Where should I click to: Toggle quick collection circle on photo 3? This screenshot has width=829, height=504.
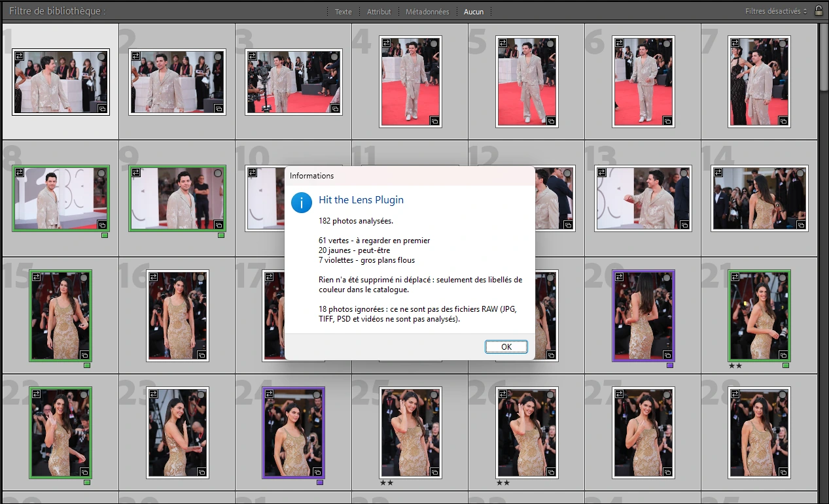pyautogui.click(x=334, y=57)
